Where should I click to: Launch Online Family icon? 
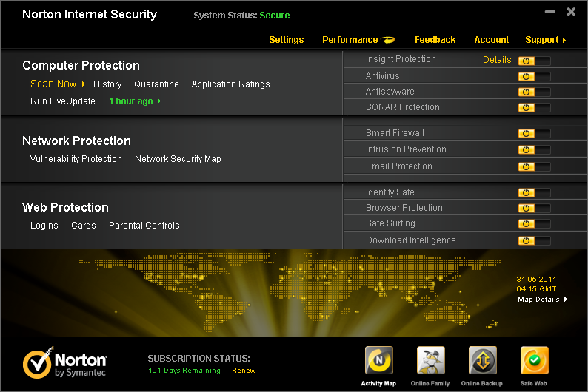[x=430, y=361]
